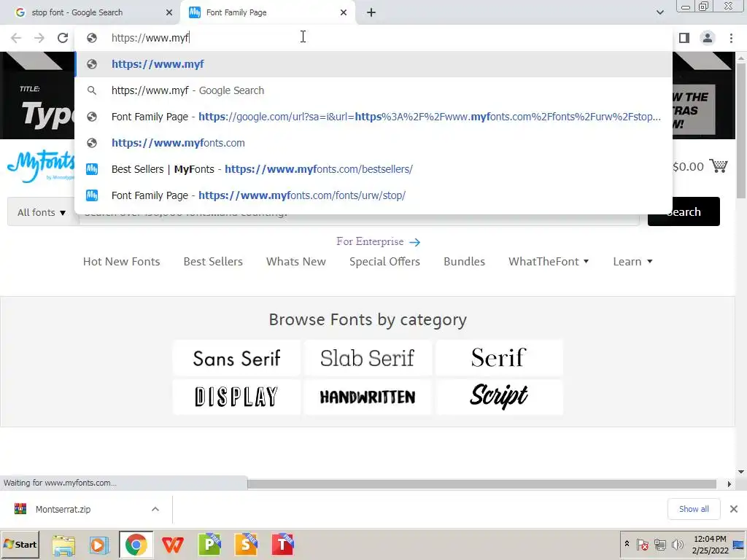Expand the 'Learn' dropdown menu
This screenshot has width=747, height=560.
[632, 262]
